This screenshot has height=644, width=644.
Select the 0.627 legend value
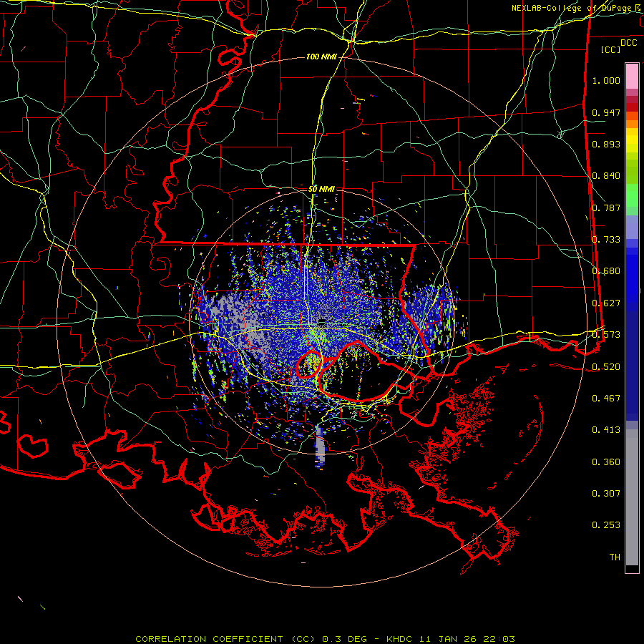point(606,303)
